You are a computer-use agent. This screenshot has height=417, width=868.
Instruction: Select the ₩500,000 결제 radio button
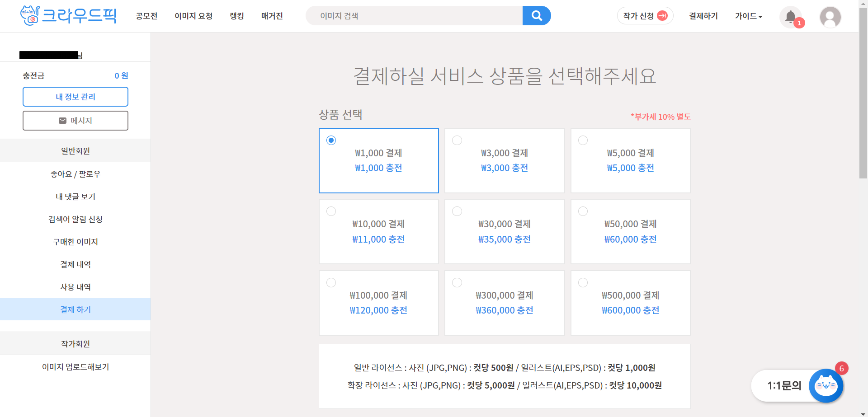583,282
